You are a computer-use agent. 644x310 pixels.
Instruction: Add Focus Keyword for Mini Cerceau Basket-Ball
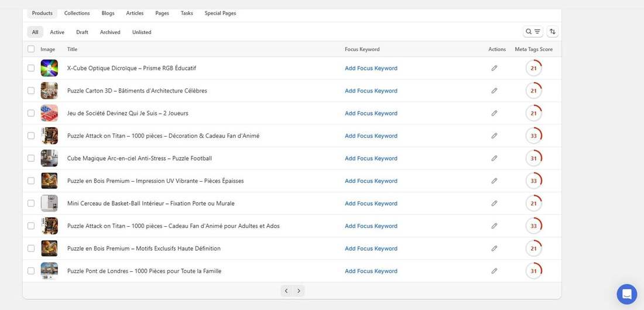click(371, 203)
